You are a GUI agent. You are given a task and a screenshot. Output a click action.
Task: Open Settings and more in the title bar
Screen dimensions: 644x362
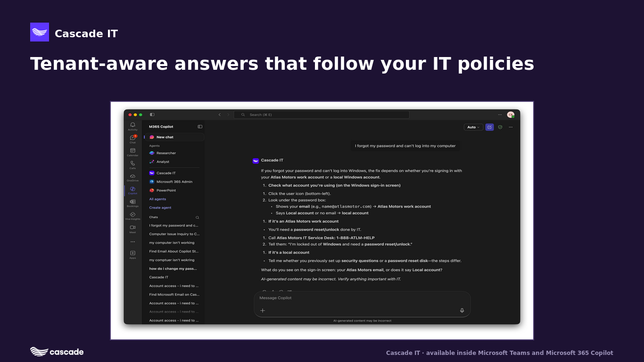(500, 115)
